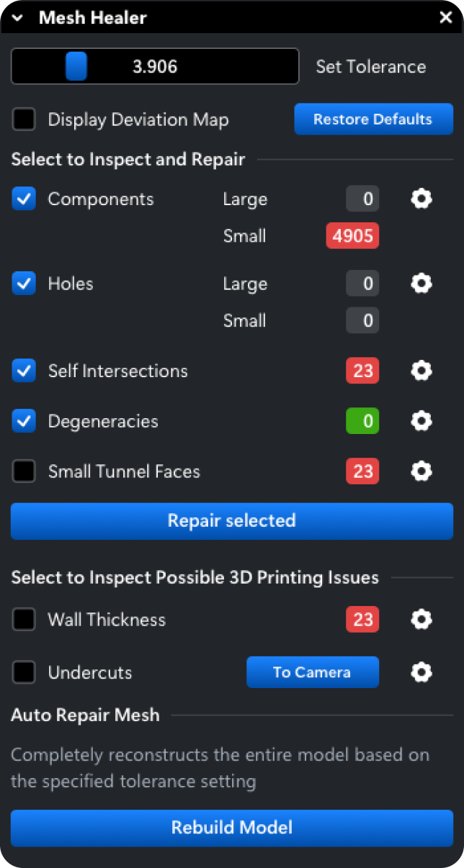Open Degeneracies settings gear
This screenshot has width=464, height=868.
point(421,421)
